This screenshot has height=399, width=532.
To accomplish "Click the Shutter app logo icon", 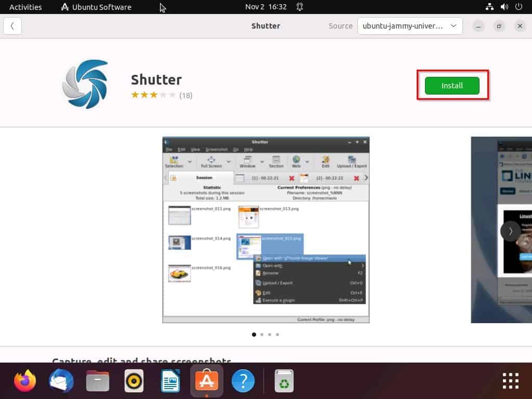I will click(85, 84).
